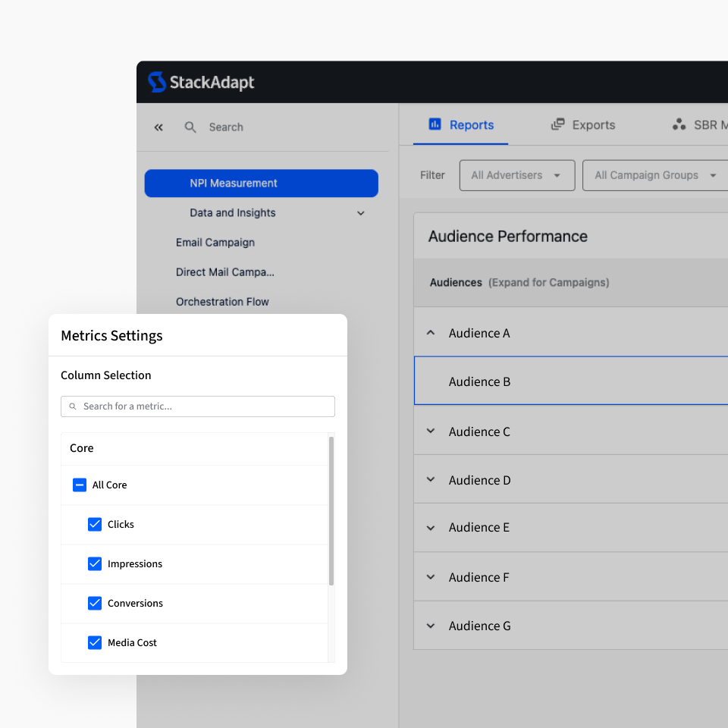Click the All Core indeterminate checkbox
Screen dimensions: 728x728
coord(80,485)
